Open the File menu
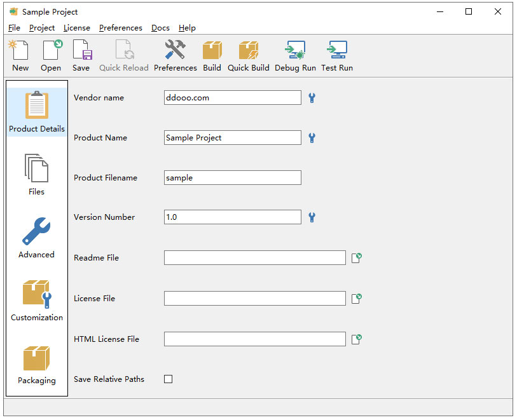Image resolution: width=517 pixels, height=420 pixels. tap(14, 28)
